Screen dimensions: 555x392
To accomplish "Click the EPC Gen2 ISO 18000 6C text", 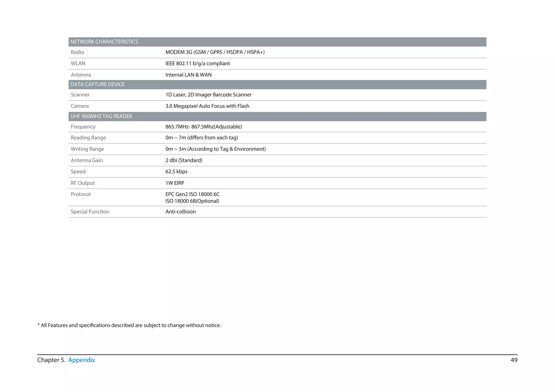I will click(x=192, y=194).
